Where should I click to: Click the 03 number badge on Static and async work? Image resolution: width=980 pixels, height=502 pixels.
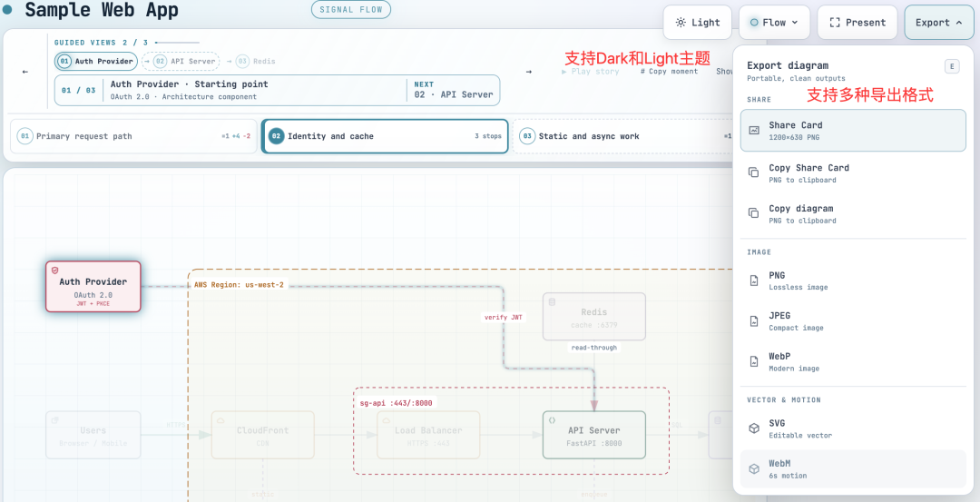(527, 136)
